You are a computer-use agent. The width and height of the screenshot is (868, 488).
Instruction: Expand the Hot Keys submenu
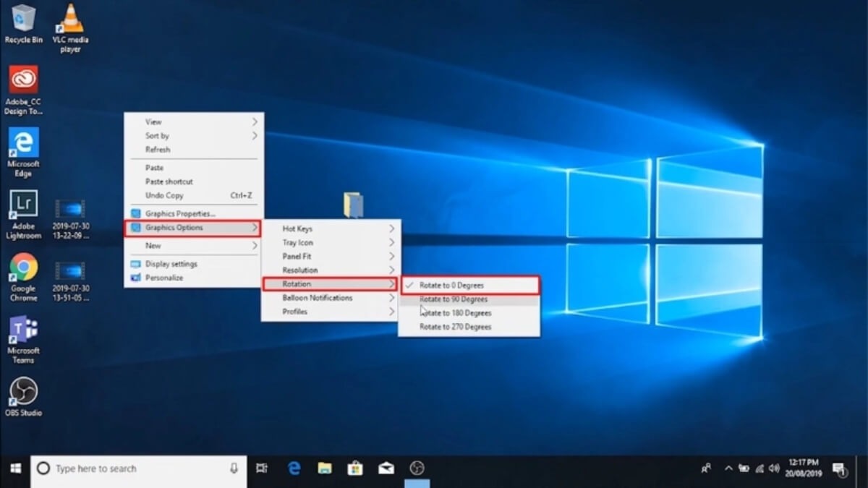click(x=331, y=229)
